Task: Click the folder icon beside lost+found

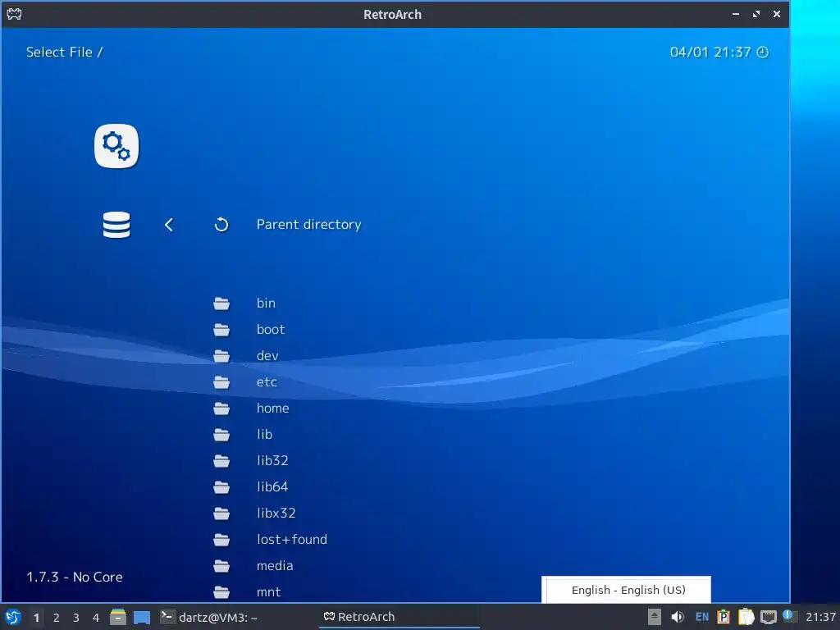Action: coord(221,540)
